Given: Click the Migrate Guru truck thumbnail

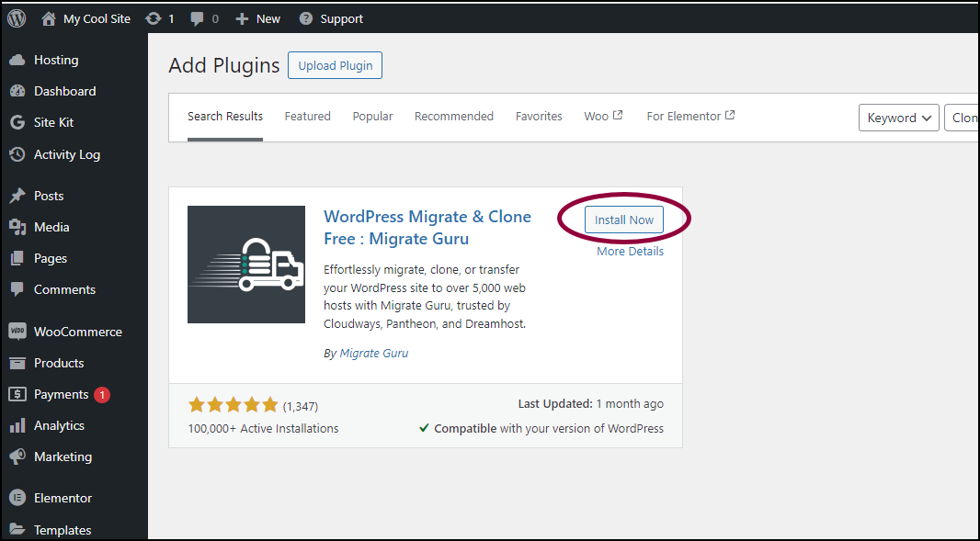Looking at the screenshot, I should 246,265.
